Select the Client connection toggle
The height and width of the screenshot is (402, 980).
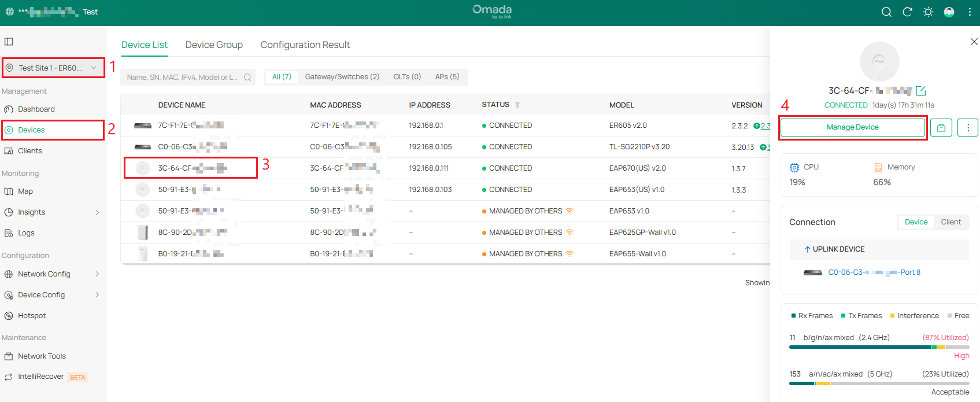point(950,222)
